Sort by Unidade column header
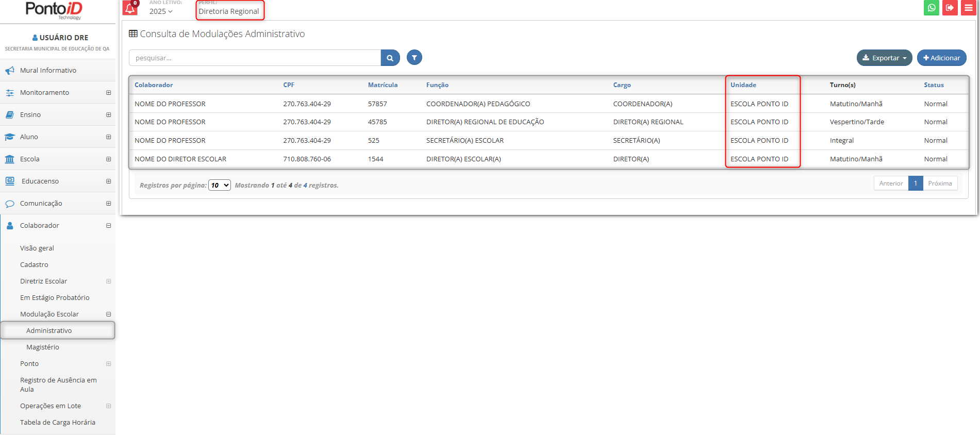Screen dimensions: 980x435 [743, 85]
